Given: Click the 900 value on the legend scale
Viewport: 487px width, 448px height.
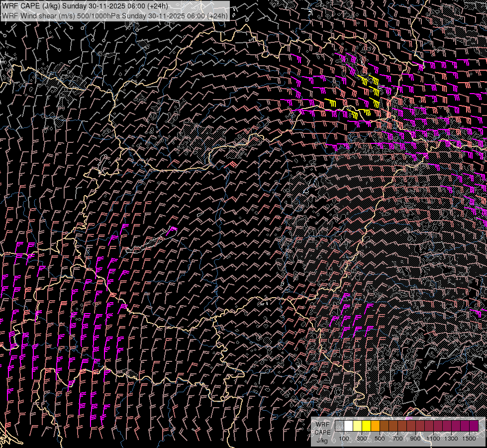Looking at the screenshot, I should pos(415,439).
